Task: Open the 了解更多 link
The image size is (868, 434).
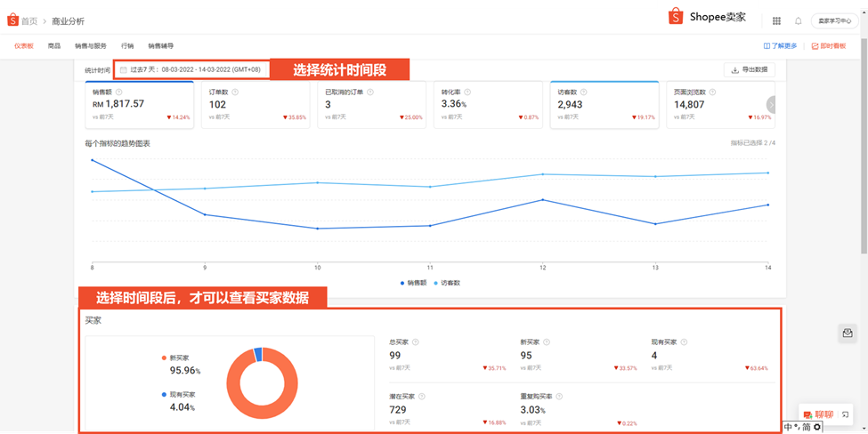Action: click(780, 45)
